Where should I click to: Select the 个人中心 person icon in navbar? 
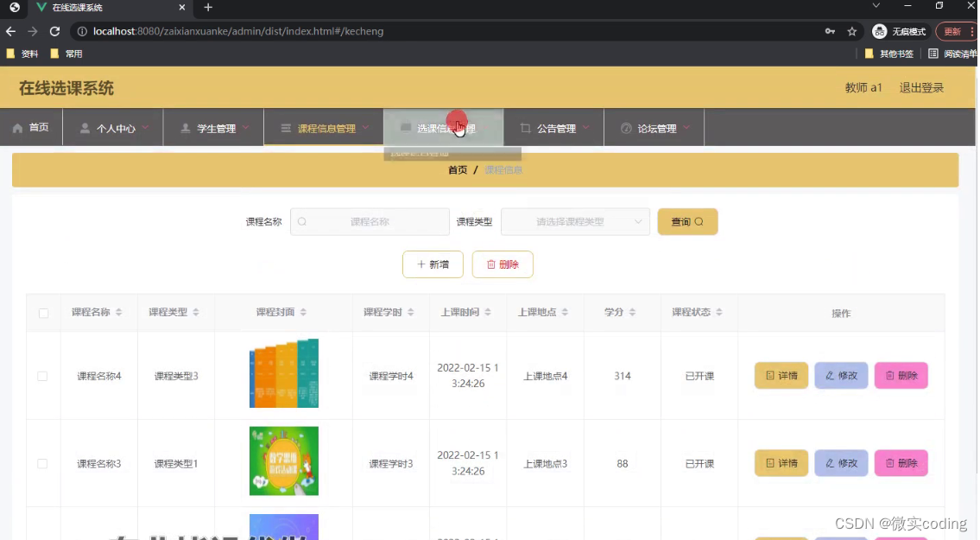87,126
